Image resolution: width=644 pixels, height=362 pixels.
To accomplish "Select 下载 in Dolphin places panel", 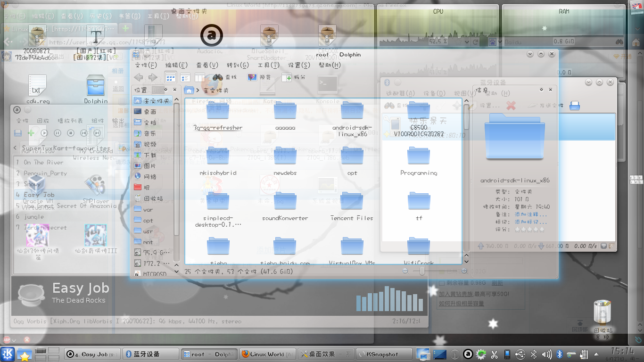I will (153, 155).
